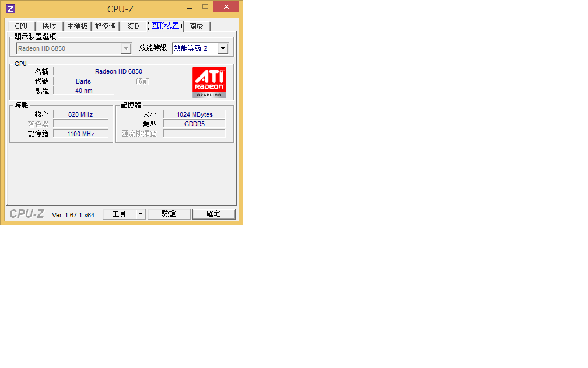Go to the 記憶體 tab
This screenshot has width=588, height=368.
pos(106,26)
